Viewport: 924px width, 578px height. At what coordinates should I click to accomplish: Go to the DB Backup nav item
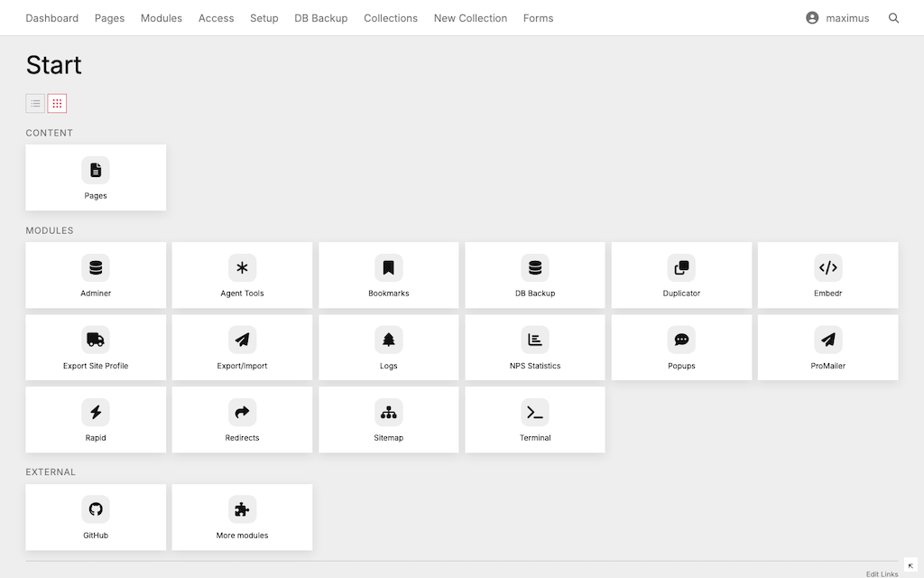coord(320,18)
